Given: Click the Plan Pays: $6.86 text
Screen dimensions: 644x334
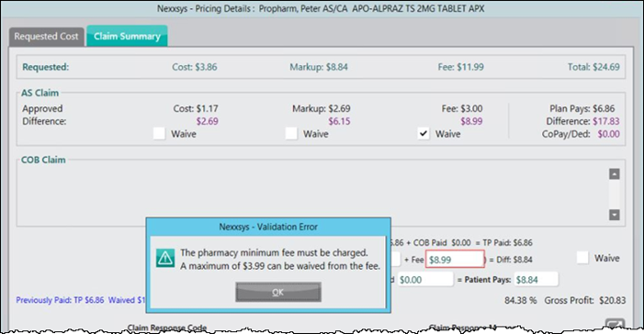Looking at the screenshot, I should click(582, 109).
